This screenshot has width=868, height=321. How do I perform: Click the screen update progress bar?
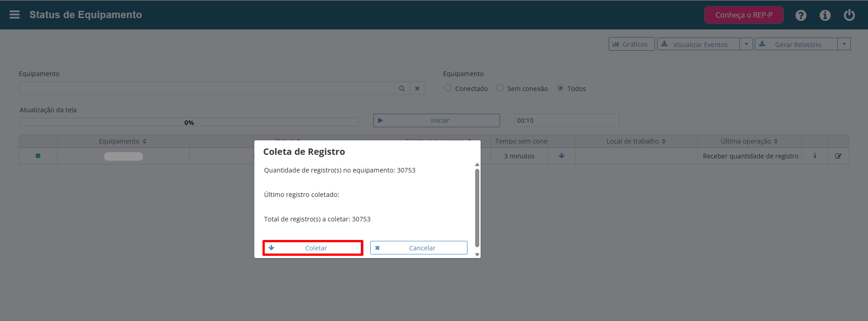tap(189, 122)
